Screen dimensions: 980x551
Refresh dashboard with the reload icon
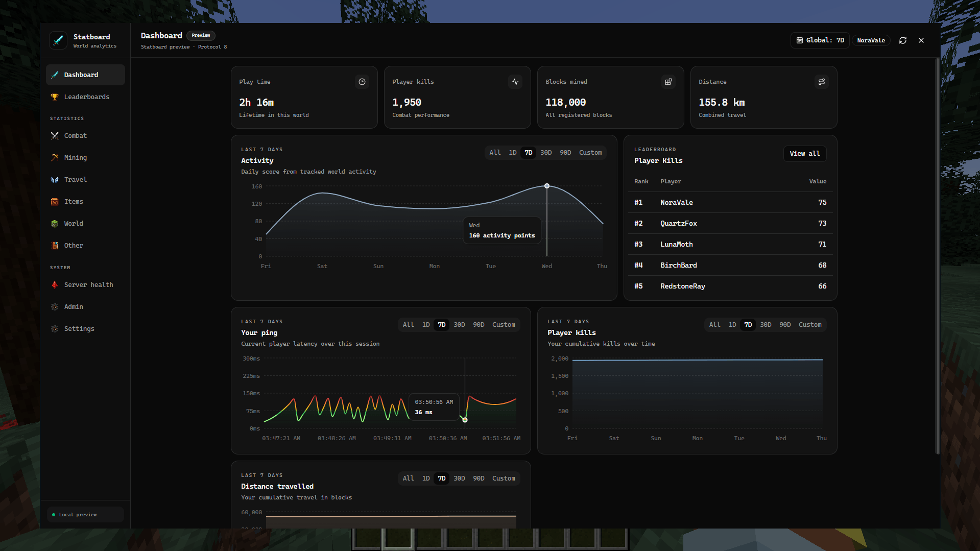903,40
